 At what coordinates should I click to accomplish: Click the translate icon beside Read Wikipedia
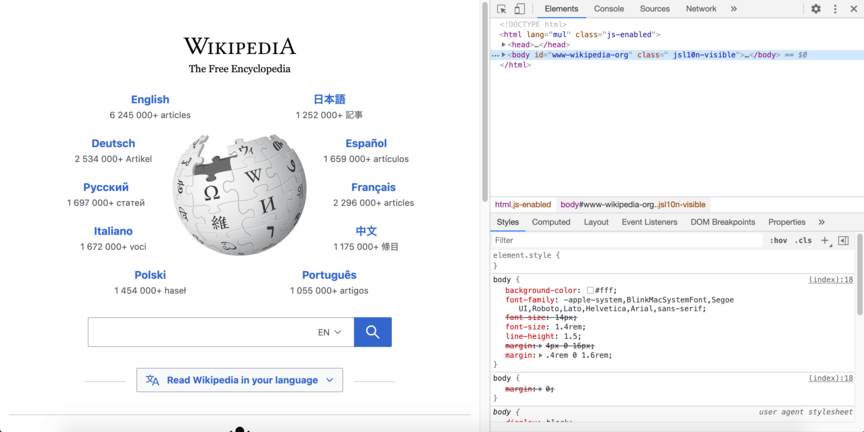(152, 380)
